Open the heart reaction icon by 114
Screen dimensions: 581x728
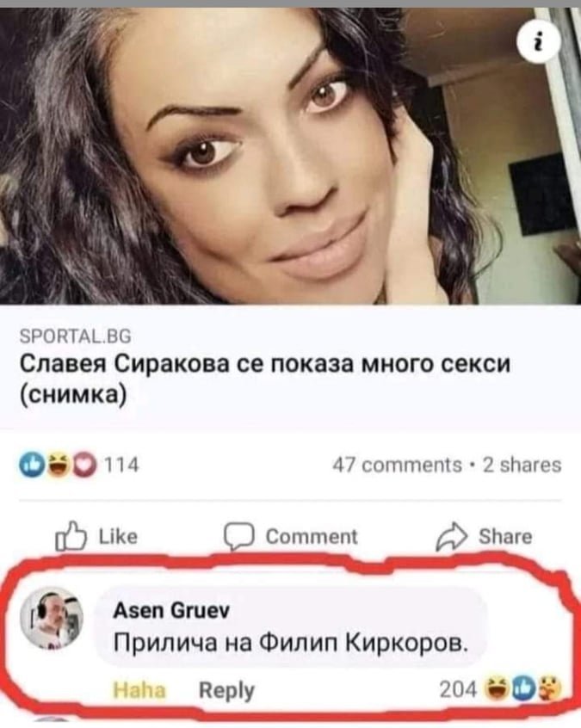click(x=83, y=465)
